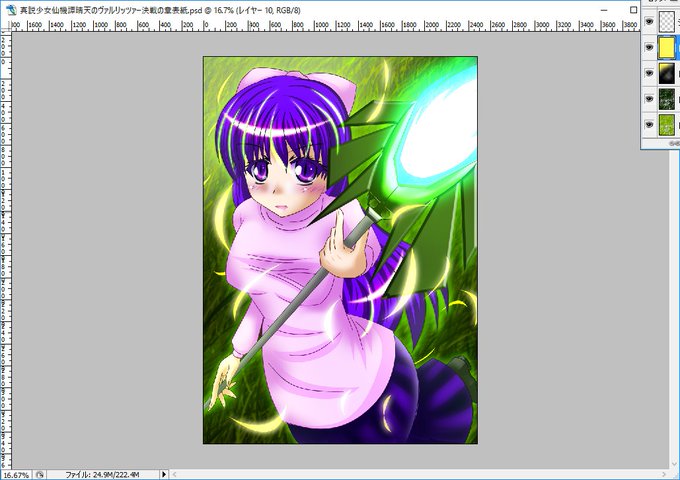Select the light green grass layer thumbnail

[667, 125]
